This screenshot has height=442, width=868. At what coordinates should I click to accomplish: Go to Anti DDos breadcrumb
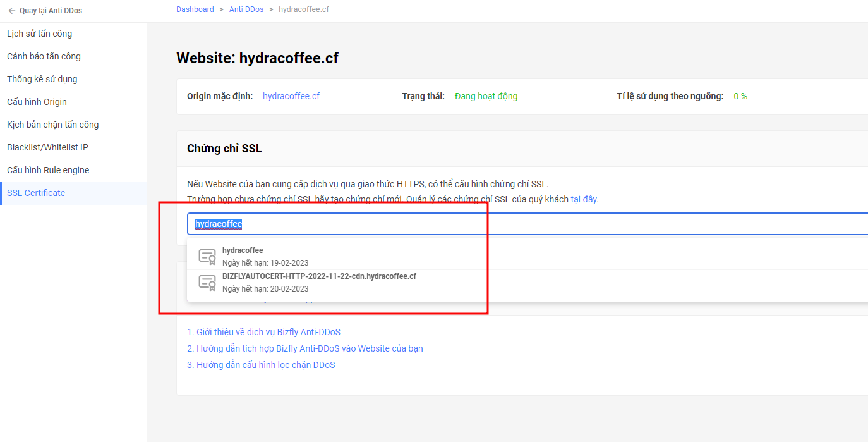(246, 9)
